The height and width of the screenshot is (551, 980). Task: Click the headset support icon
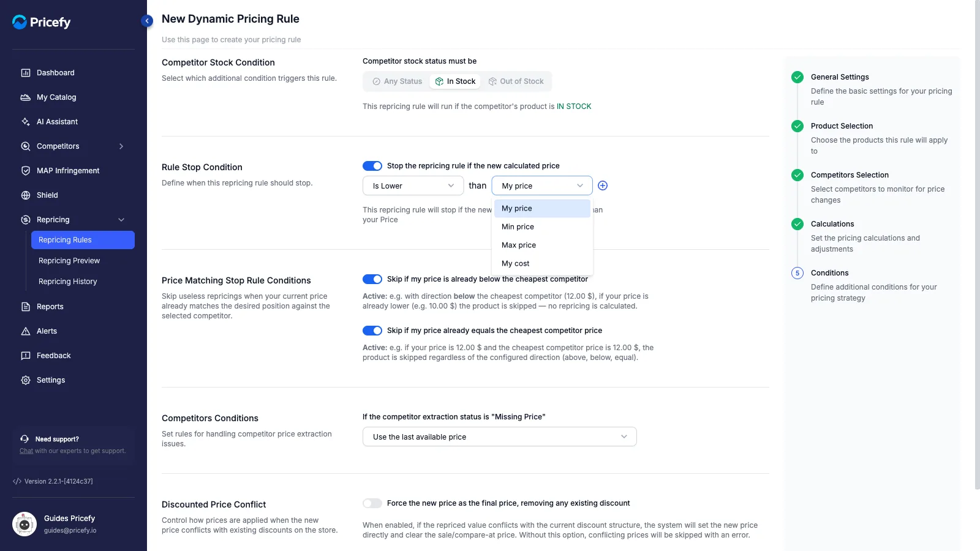click(24, 439)
